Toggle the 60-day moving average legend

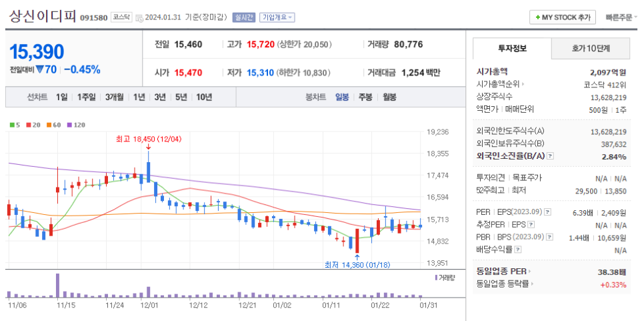(53, 125)
